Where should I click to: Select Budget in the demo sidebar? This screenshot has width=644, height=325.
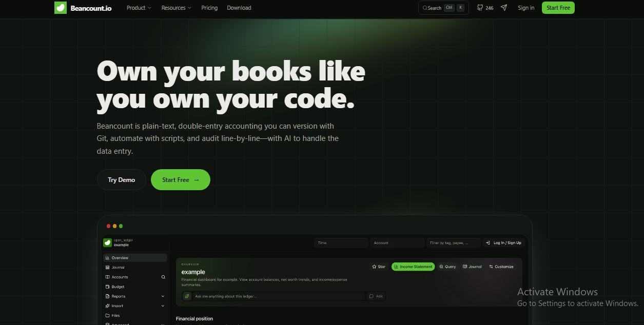(135, 287)
